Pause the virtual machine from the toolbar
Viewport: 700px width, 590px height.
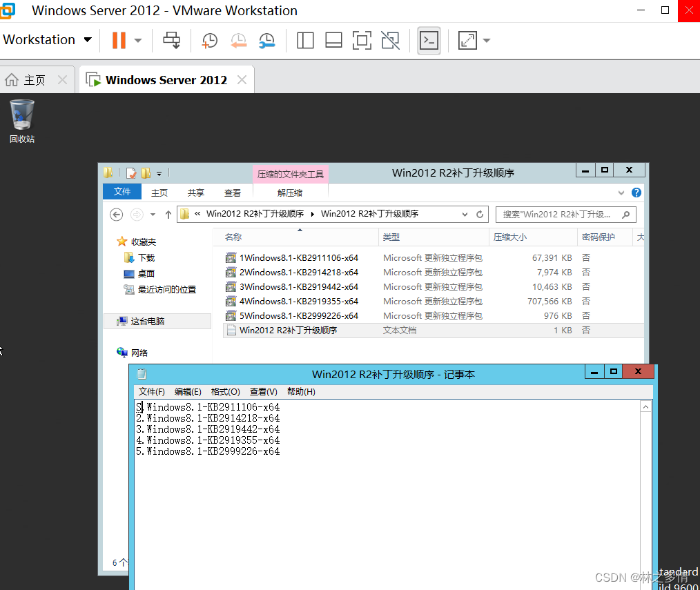pyautogui.click(x=119, y=40)
